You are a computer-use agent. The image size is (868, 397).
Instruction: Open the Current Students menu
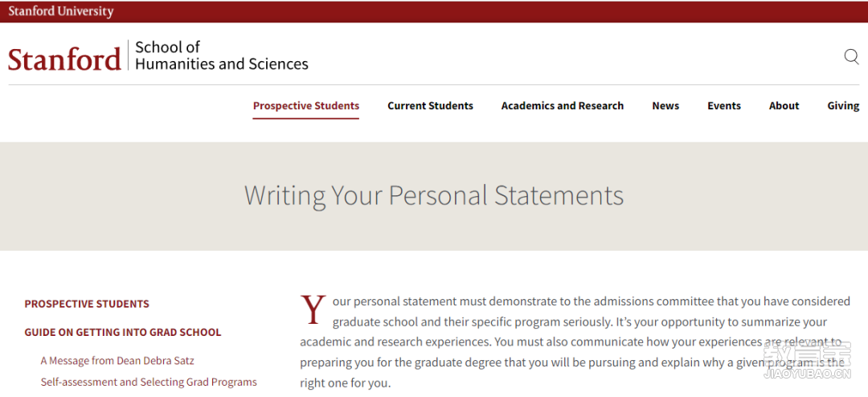point(430,106)
